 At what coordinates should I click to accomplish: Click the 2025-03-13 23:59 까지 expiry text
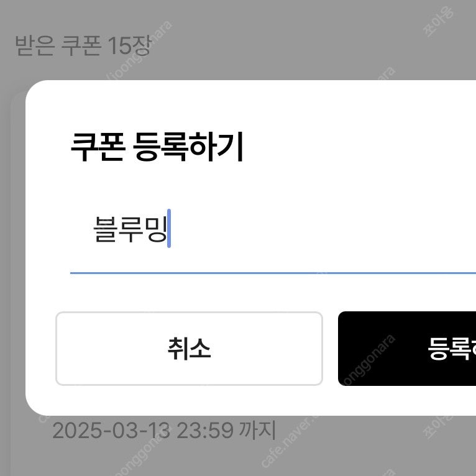[164, 430]
